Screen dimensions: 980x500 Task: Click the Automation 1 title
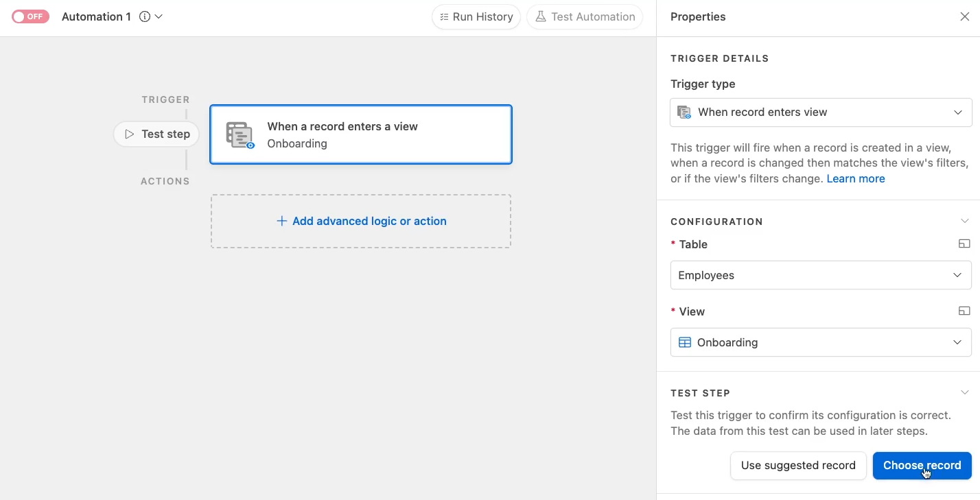click(x=96, y=16)
